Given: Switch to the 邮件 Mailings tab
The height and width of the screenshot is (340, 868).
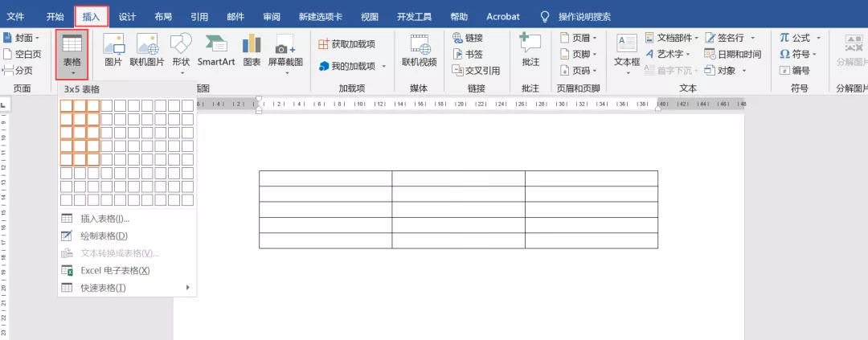Looking at the screenshot, I should pos(235,17).
